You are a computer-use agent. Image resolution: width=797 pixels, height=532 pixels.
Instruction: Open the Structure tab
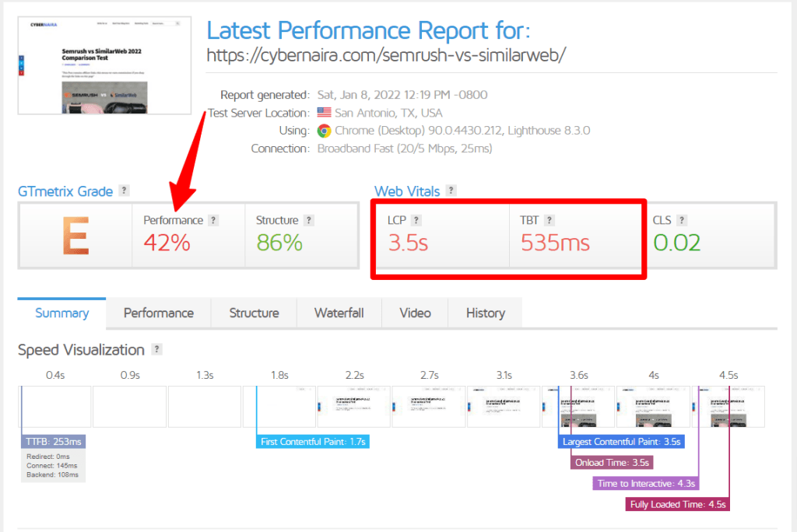(x=254, y=313)
